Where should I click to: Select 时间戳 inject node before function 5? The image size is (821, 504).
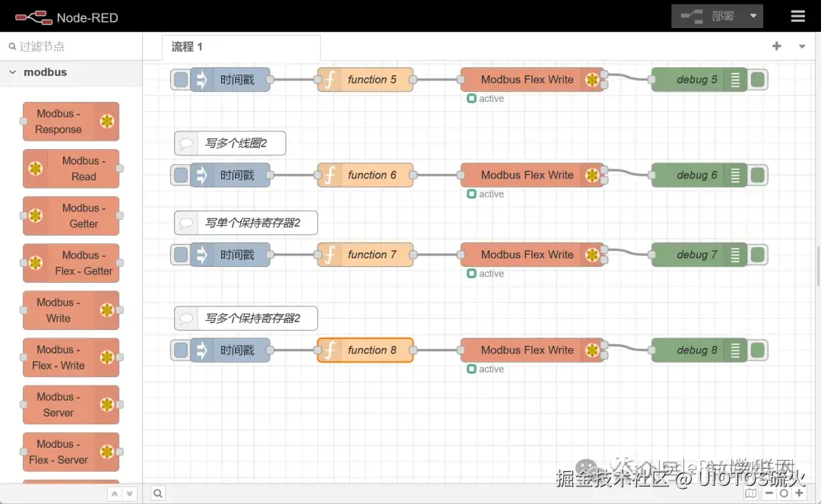coord(230,80)
